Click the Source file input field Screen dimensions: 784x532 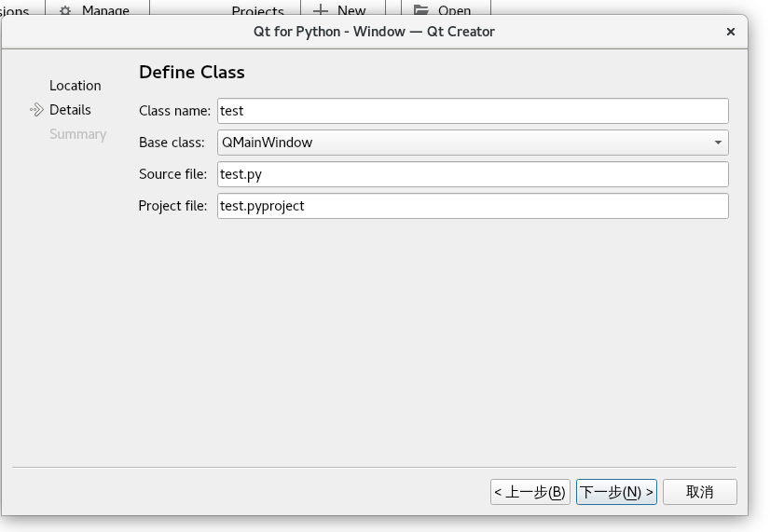(473, 174)
